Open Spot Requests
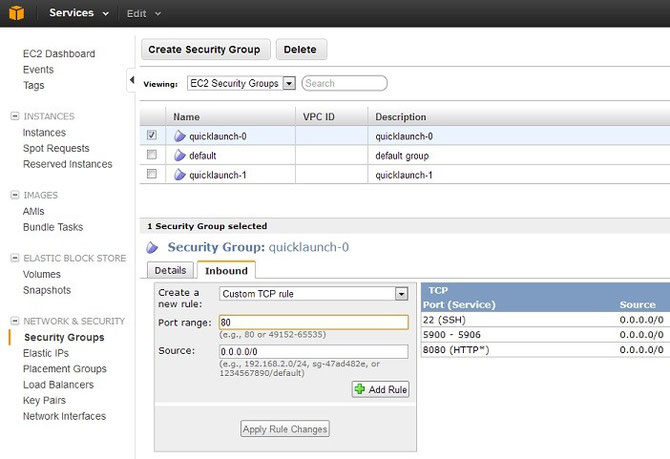The width and height of the screenshot is (670, 459). pyautogui.click(x=56, y=148)
